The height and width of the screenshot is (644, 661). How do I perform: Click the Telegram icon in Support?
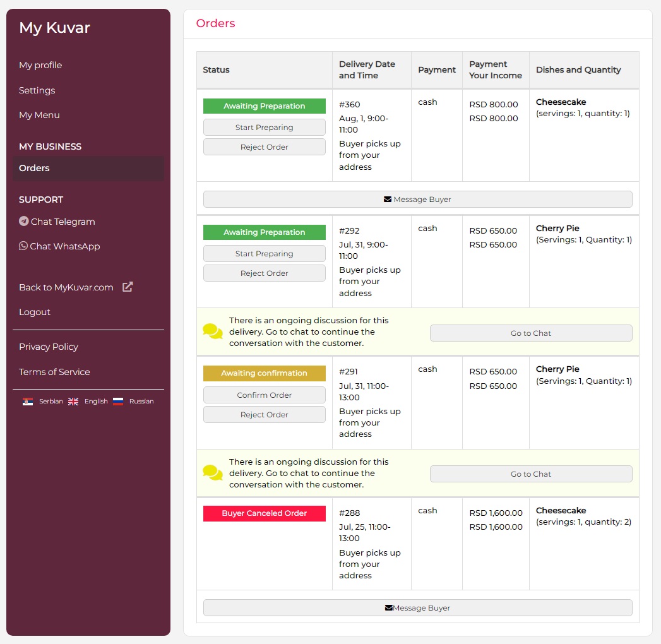(x=24, y=222)
